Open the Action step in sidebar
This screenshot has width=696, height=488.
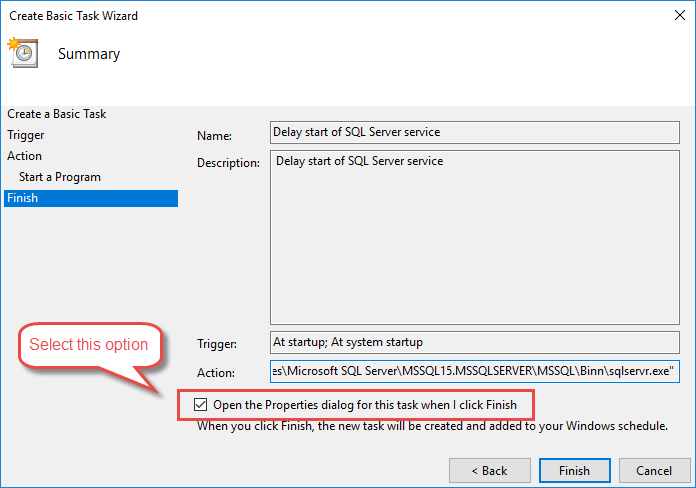[x=25, y=156]
